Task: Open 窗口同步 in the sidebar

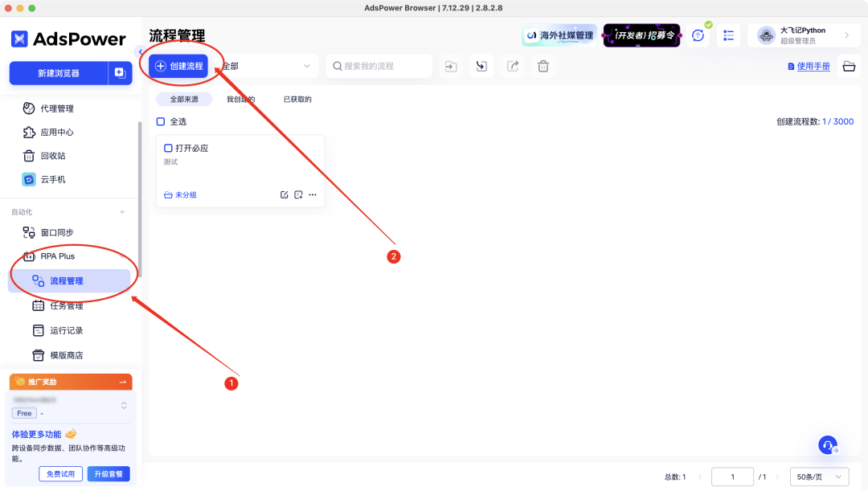Action: [56, 232]
